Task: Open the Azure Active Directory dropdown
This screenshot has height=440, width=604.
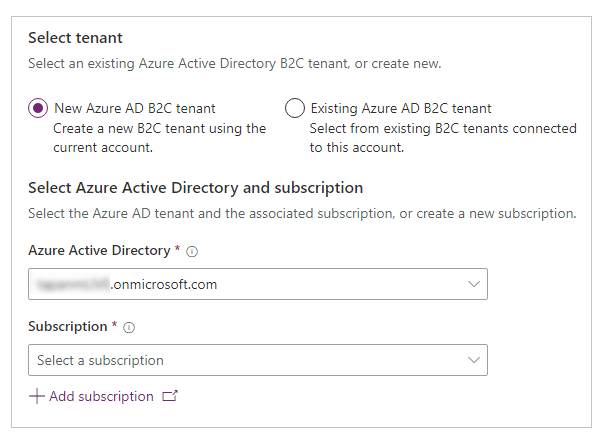Action: [x=258, y=284]
